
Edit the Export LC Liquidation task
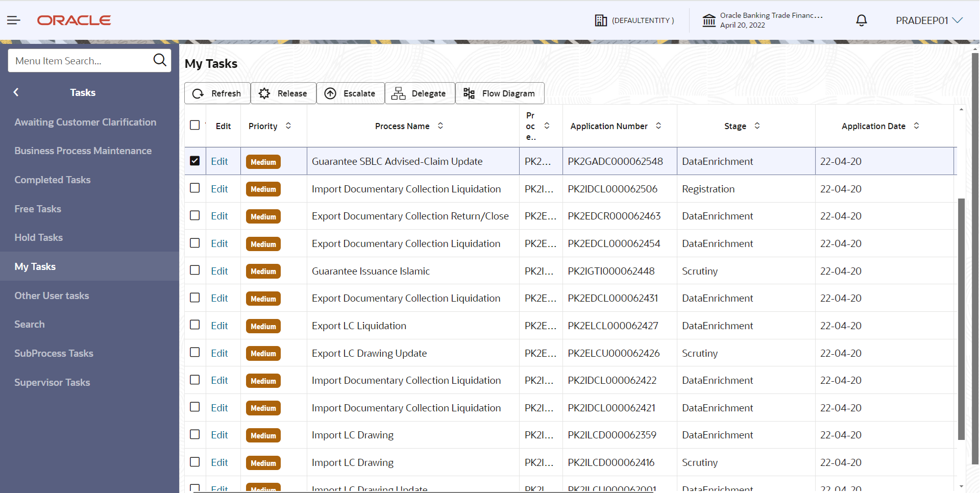tap(219, 325)
